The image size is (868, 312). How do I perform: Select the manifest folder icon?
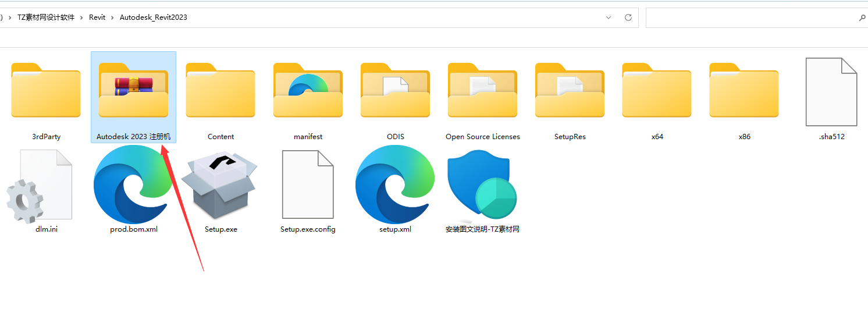tap(308, 90)
